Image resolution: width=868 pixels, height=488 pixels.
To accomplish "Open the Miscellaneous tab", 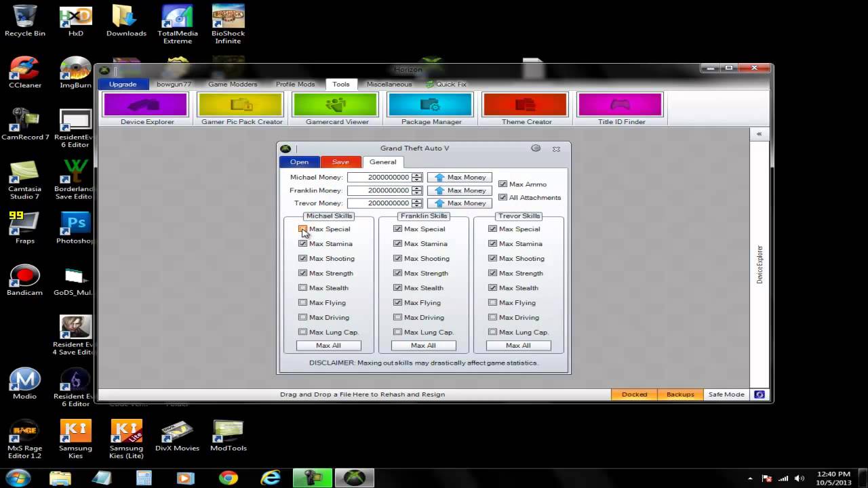I will click(389, 85).
